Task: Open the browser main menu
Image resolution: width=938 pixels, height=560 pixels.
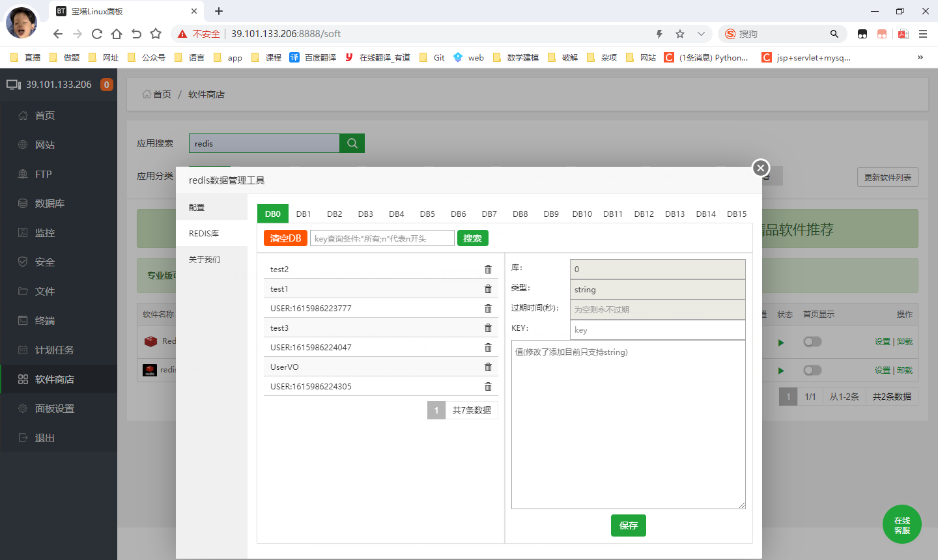Action: pyautogui.click(x=923, y=34)
